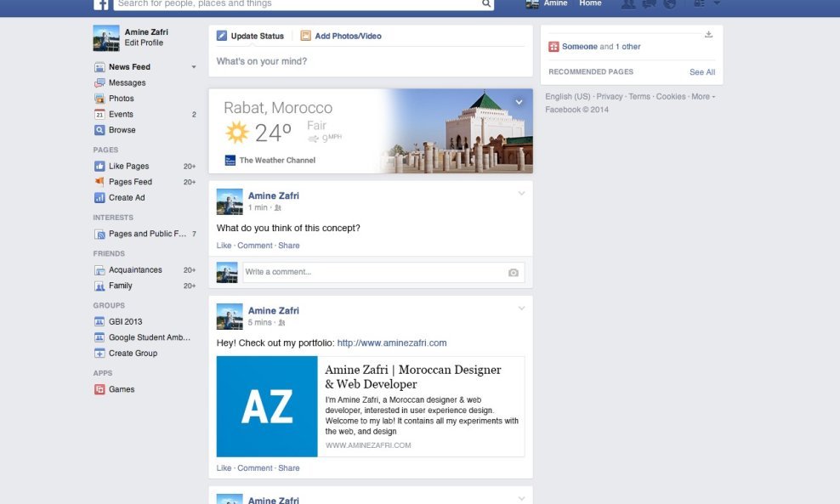Open notifications globe icon in top bar
The image size is (840, 504).
670,3
